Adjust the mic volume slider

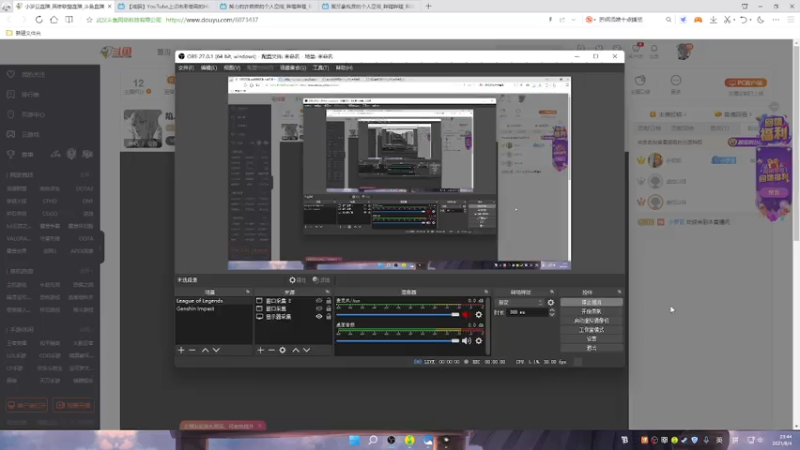[x=398, y=315]
